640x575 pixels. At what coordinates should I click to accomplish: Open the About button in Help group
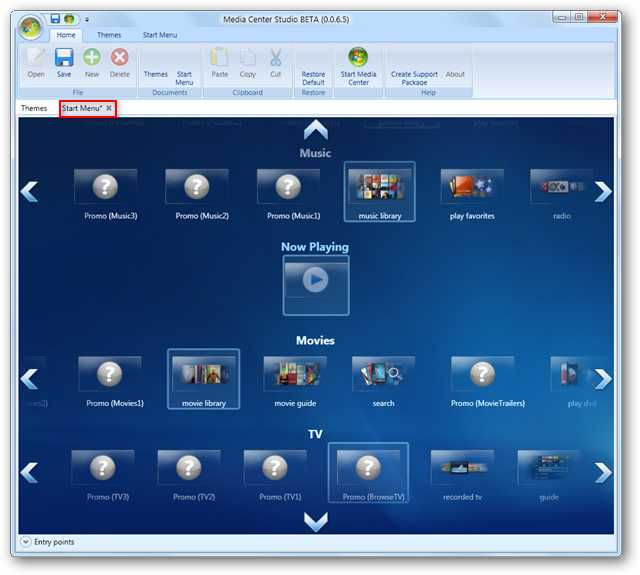click(x=455, y=74)
